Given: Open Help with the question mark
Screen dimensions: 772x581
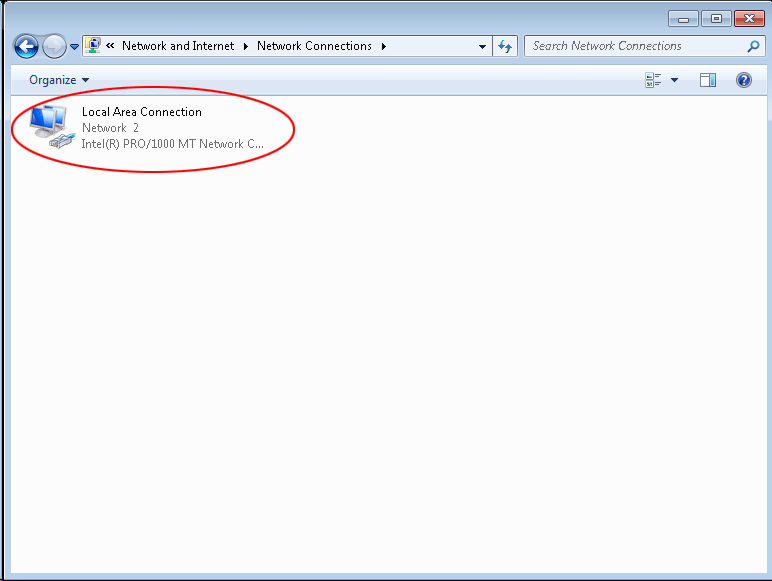Looking at the screenshot, I should click(744, 80).
